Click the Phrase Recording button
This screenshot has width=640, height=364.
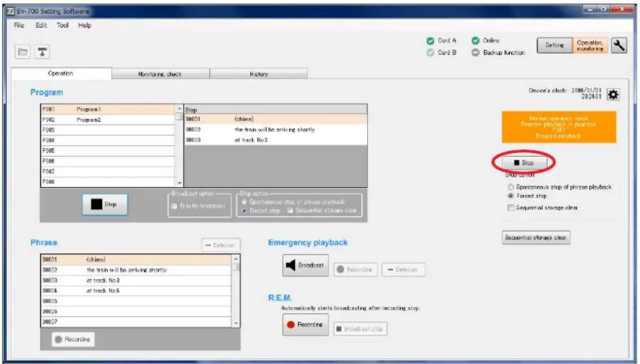point(73,339)
